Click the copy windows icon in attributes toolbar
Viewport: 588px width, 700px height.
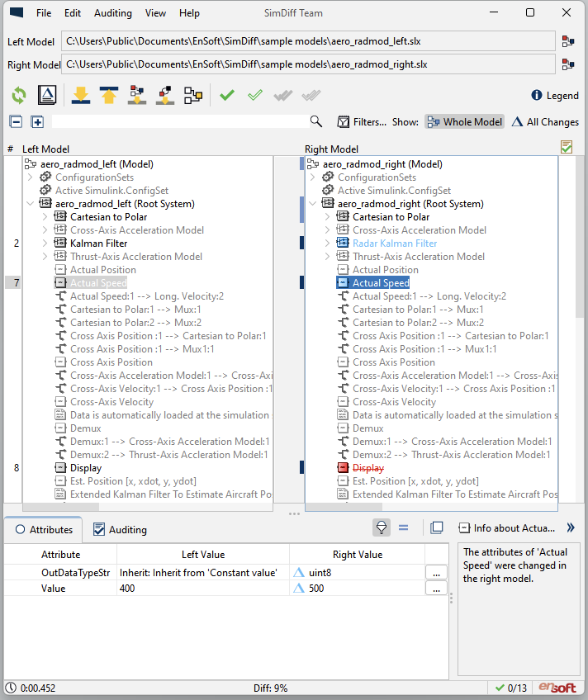click(436, 527)
